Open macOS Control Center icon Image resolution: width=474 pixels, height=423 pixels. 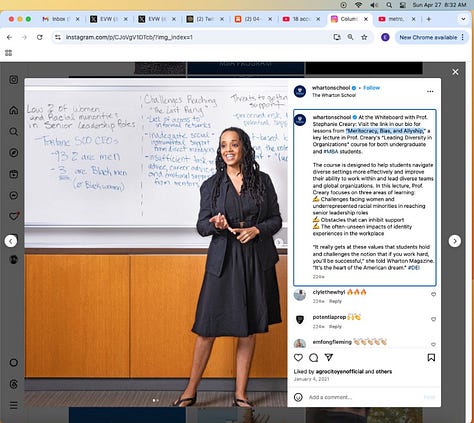click(403, 5)
